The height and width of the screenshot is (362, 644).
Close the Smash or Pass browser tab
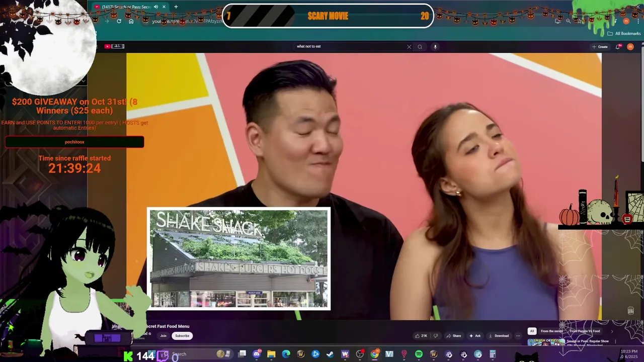(165, 7)
